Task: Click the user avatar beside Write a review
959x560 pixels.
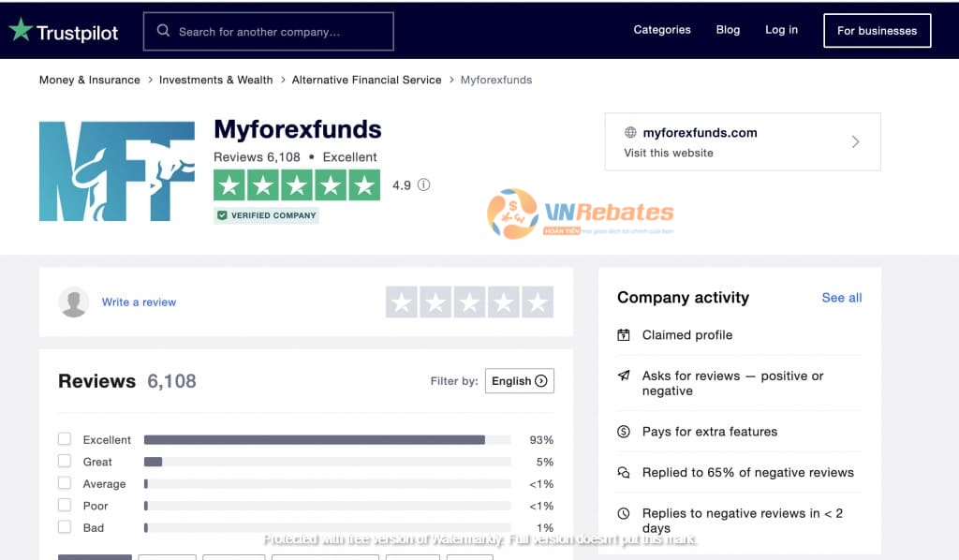Action: point(74,302)
